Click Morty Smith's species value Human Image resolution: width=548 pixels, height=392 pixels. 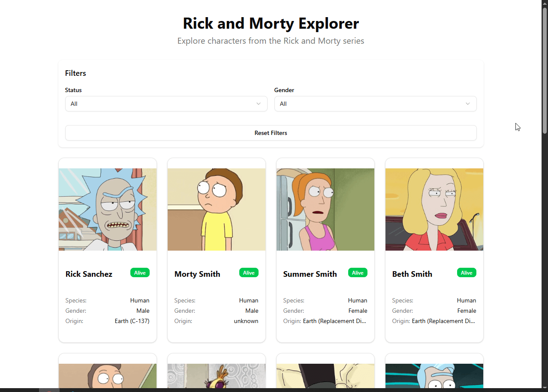pyautogui.click(x=249, y=300)
